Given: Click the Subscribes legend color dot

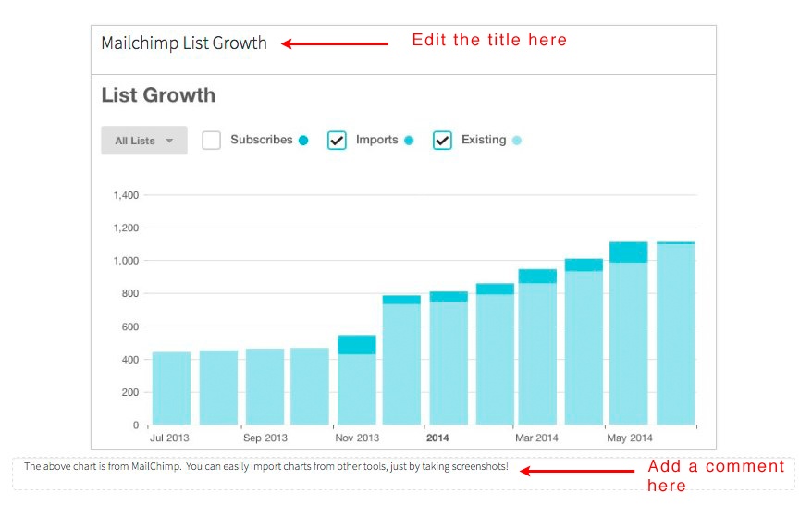Looking at the screenshot, I should point(303,141).
